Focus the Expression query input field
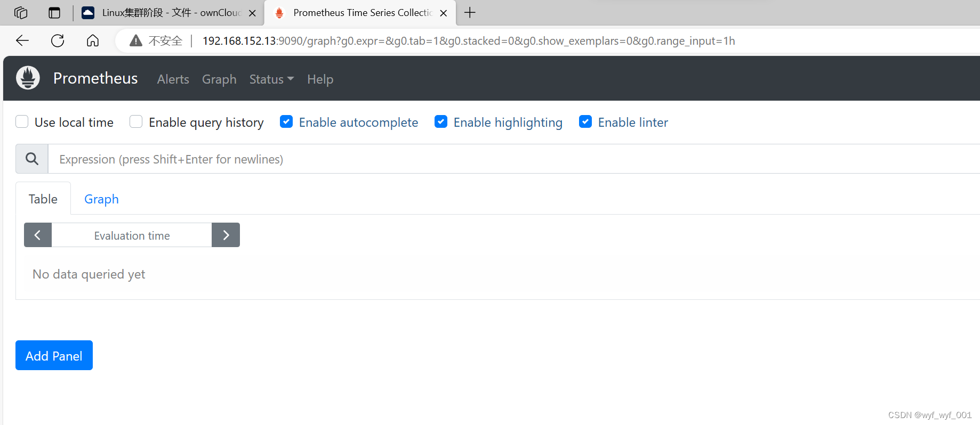Viewport: 980px width, 425px height. click(x=514, y=159)
